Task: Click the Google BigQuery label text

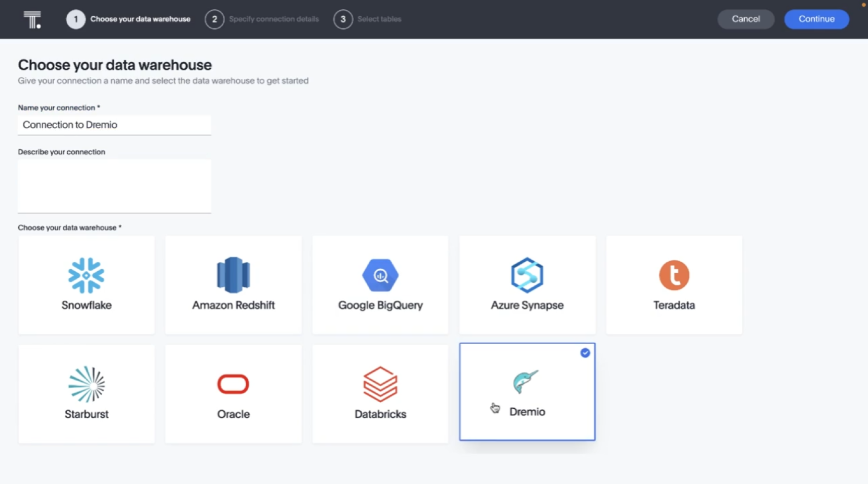Action: click(x=380, y=305)
